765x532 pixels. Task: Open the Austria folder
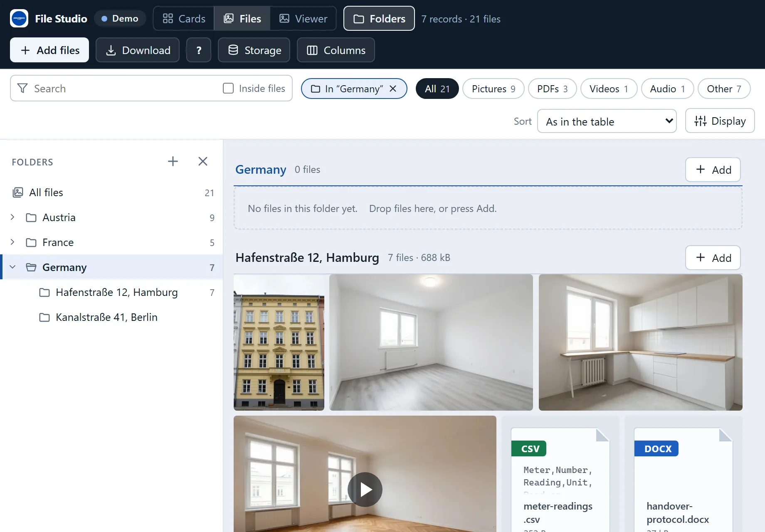(111, 217)
